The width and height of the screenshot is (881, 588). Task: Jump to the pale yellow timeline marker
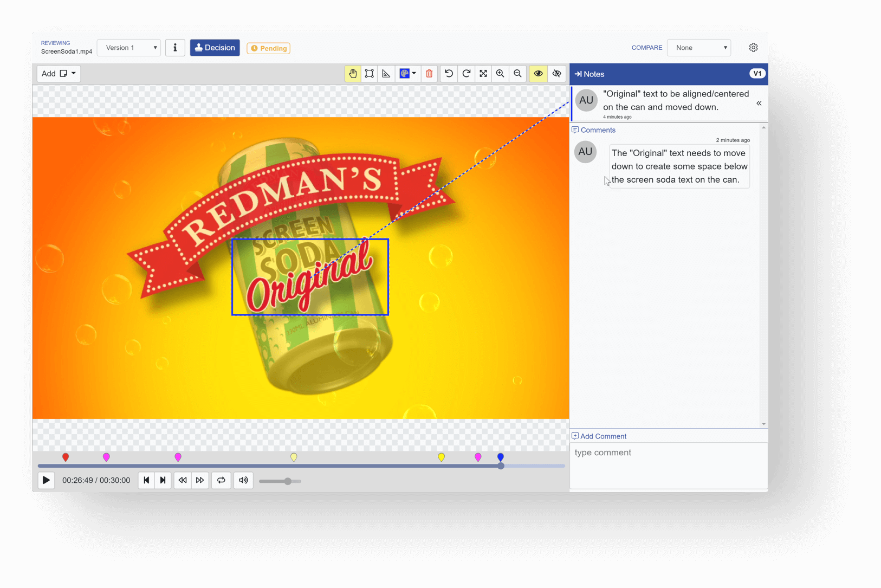294,457
